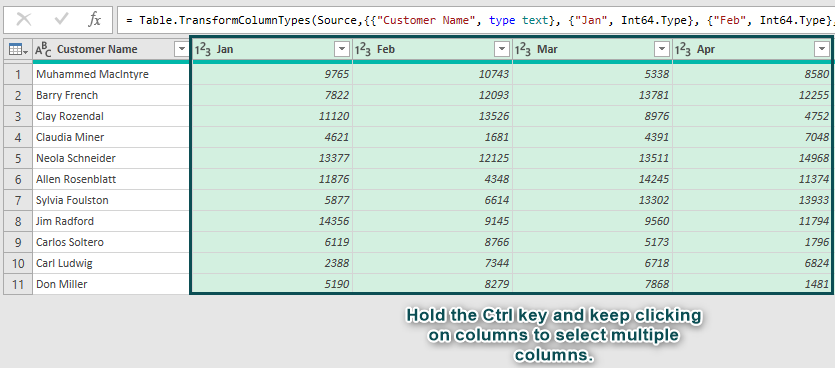Click Jan value 2388
Image resolution: width=835 pixels, height=368 pixels.
click(272, 263)
